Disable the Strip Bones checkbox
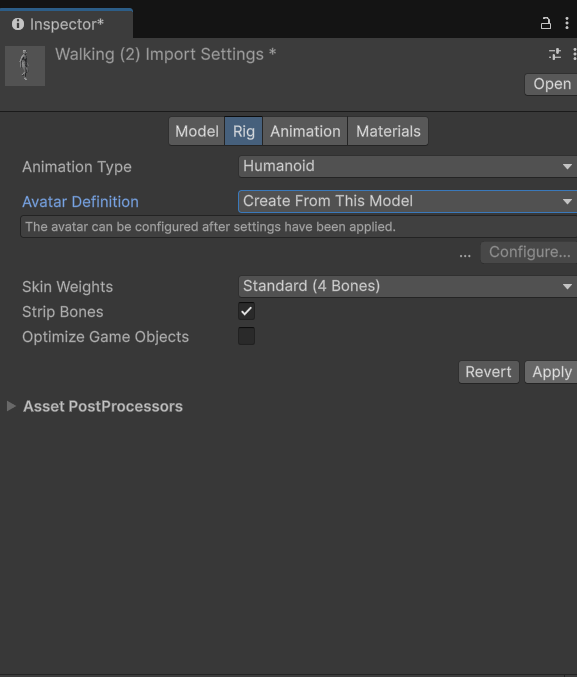Image resolution: width=577 pixels, height=677 pixels. click(246, 311)
